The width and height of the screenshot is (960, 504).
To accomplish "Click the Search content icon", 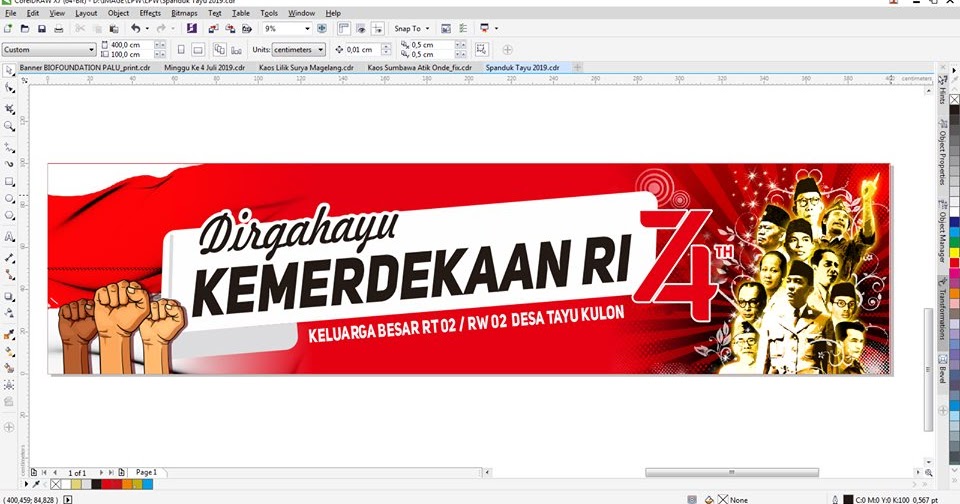I will pyautogui.click(x=192, y=28).
